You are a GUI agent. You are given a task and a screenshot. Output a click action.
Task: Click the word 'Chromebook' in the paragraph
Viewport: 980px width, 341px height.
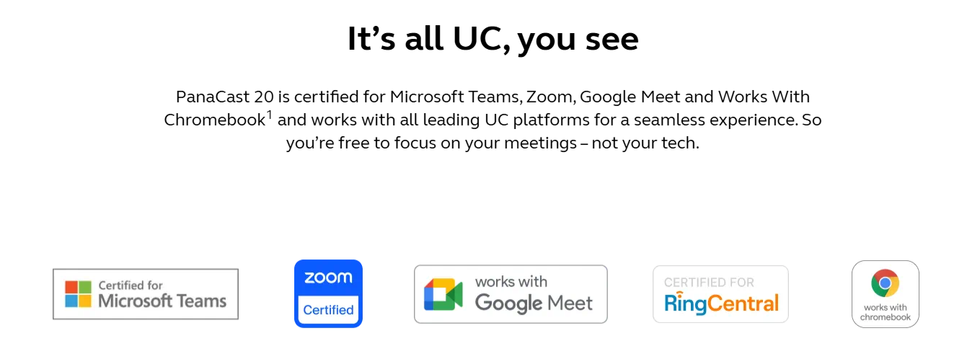coord(215,120)
